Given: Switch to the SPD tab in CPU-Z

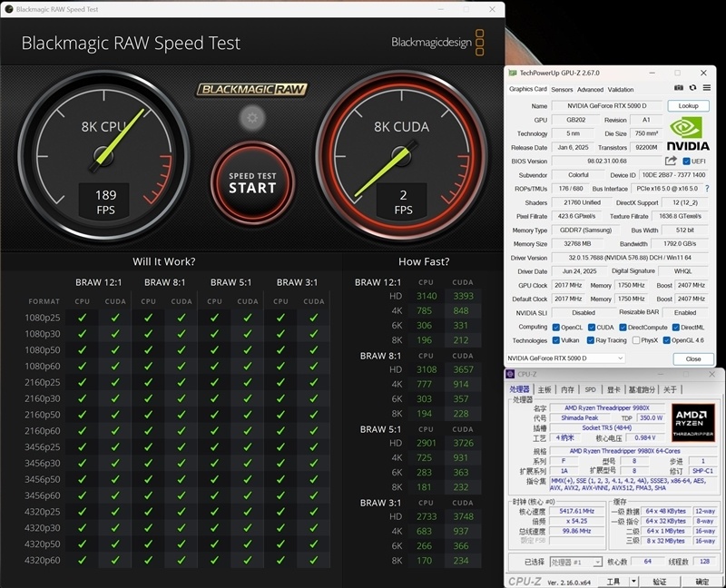Looking at the screenshot, I should click(x=590, y=389).
